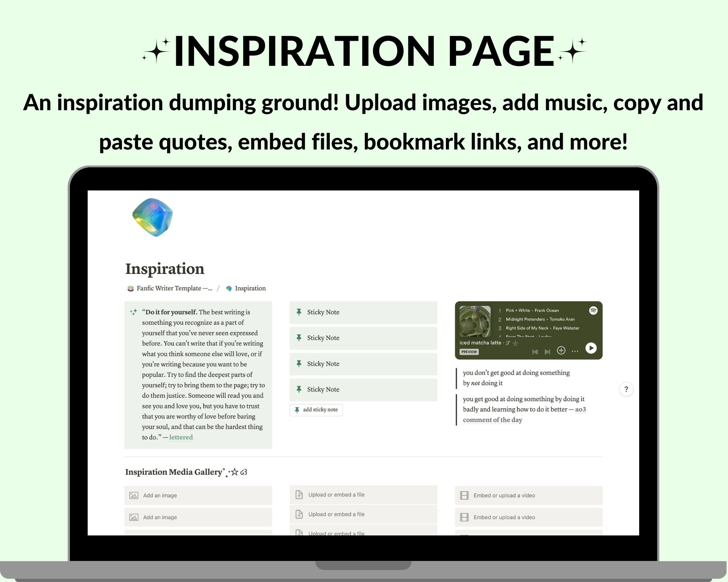Click small gem icon in breadcrumb
Image resolution: width=728 pixels, height=582 pixels.
coord(229,288)
